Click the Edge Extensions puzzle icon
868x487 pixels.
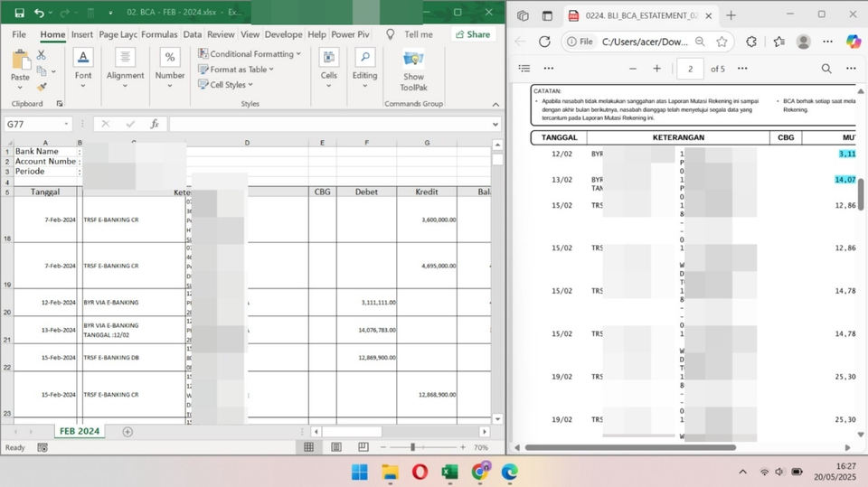click(751, 42)
